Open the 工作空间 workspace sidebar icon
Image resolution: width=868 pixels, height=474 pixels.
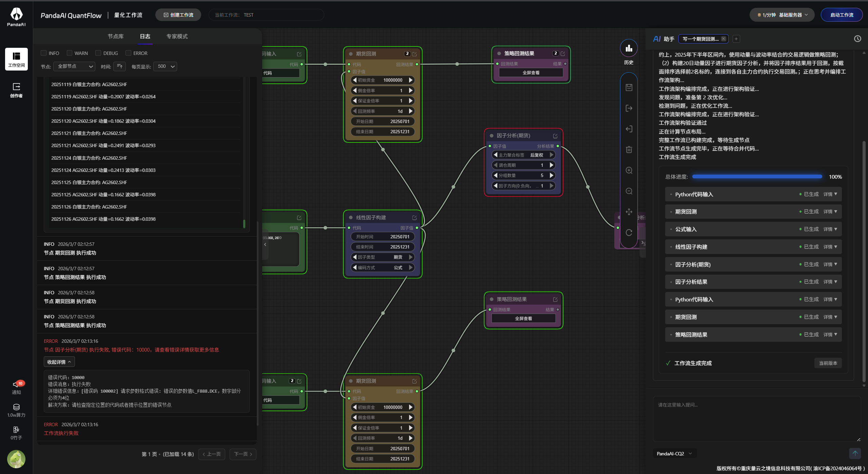16,59
